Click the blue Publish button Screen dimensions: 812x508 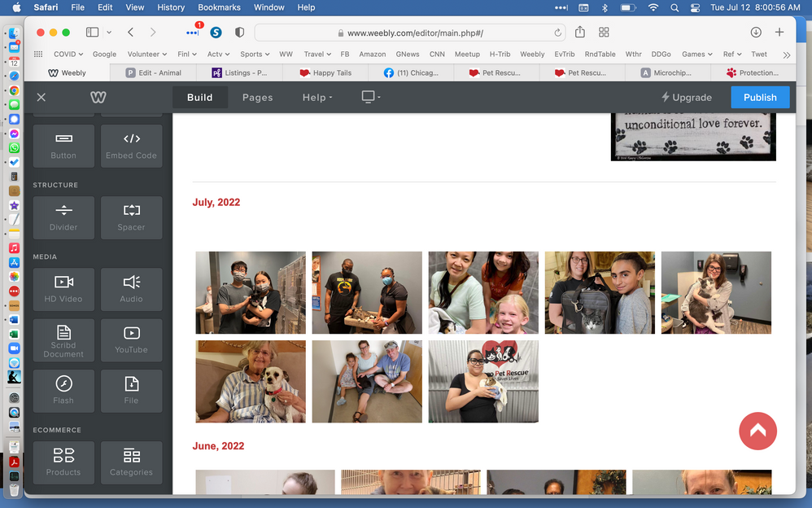point(760,97)
